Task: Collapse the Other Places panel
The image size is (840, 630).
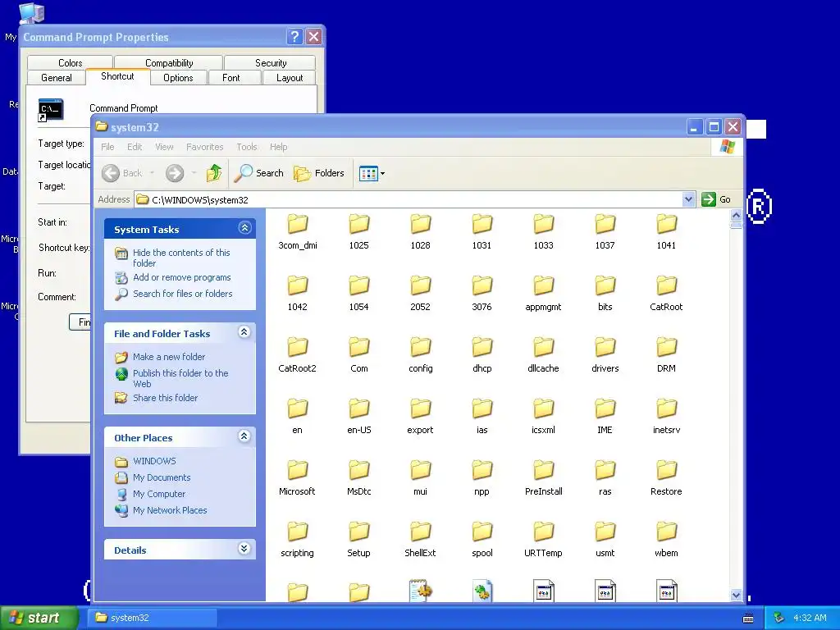Action: pos(244,436)
